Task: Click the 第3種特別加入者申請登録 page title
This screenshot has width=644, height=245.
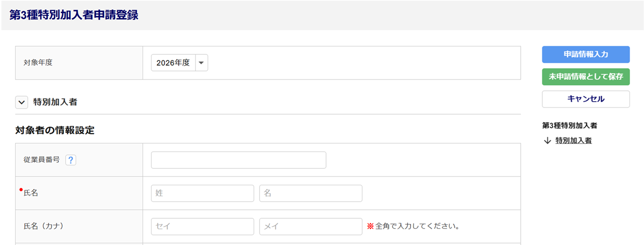Action: pyautogui.click(x=73, y=15)
